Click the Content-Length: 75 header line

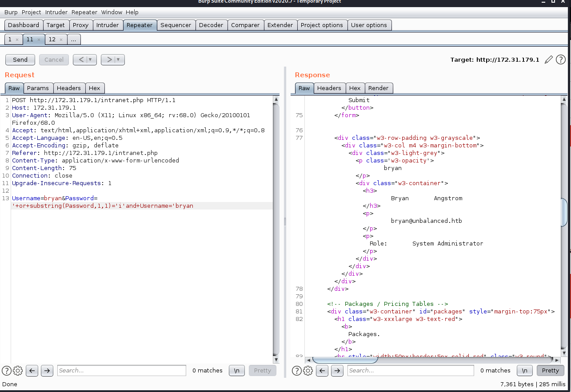coord(44,168)
